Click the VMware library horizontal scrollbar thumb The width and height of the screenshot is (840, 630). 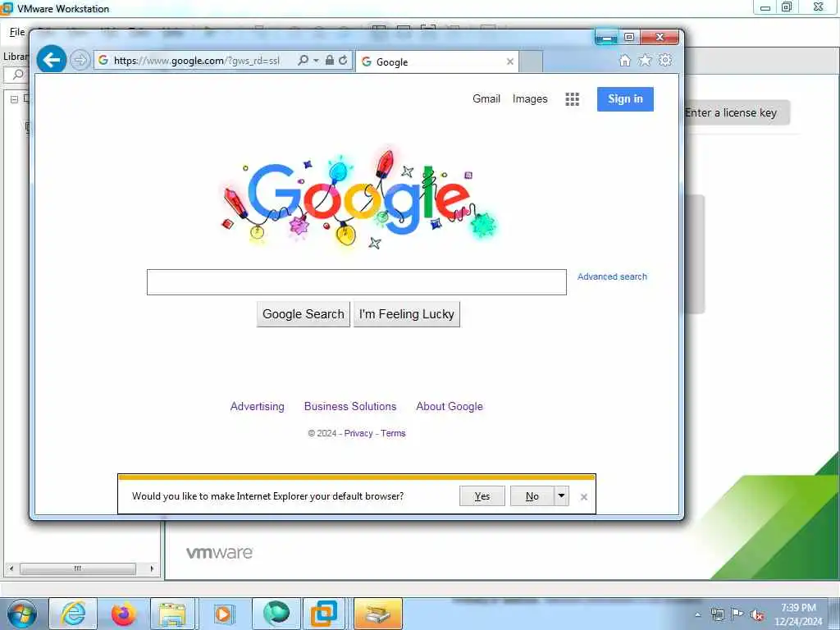78,568
